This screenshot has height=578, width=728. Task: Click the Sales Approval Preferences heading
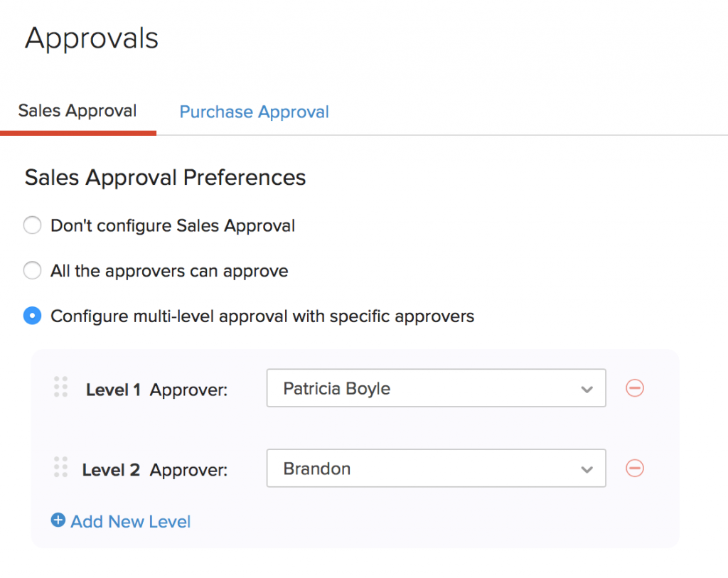(x=165, y=177)
